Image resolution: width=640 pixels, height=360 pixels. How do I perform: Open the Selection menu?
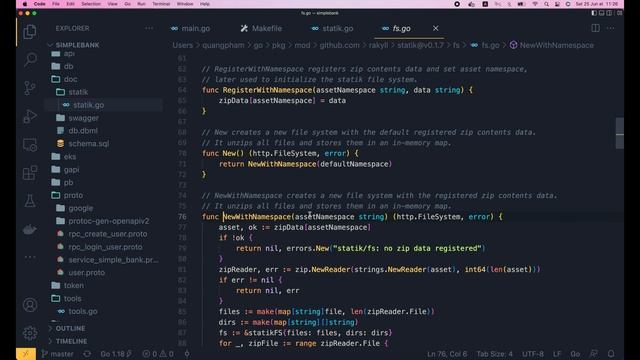point(91,4)
